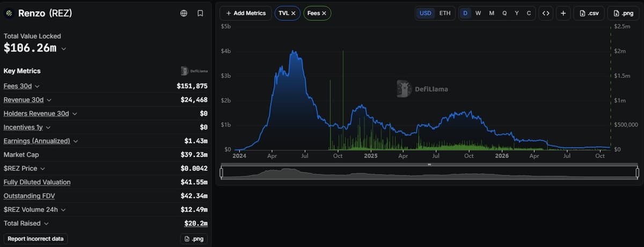Expand Revenue 30d row

[49, 100]
